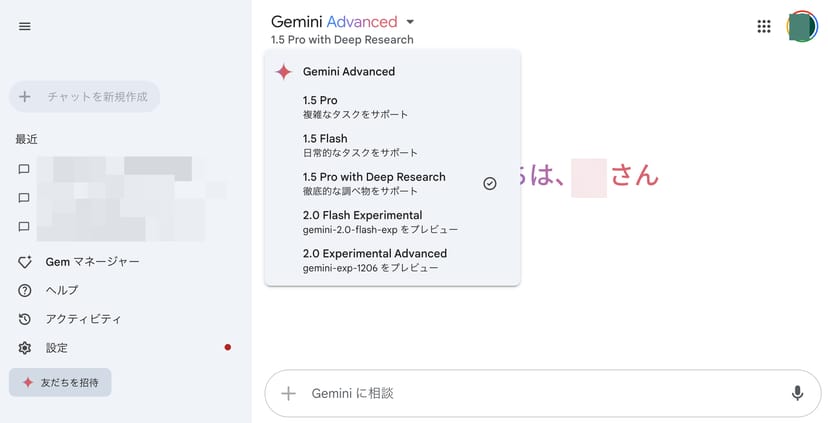828x423 pixels.
Task: Open the Gem マネージャー icon
Action: point(25,262)
